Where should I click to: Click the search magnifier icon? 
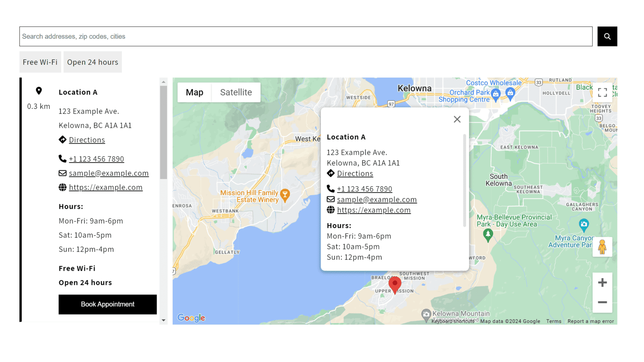pos(607,36)
